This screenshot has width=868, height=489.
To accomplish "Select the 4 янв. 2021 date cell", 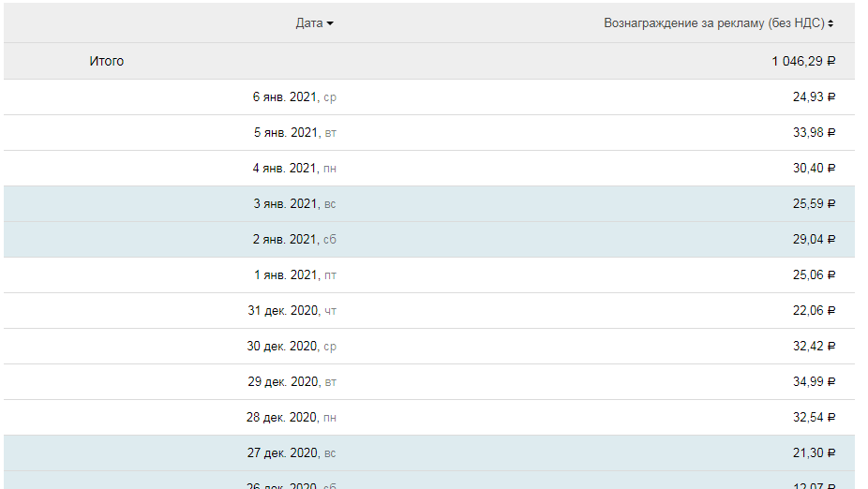I will 294,168.
